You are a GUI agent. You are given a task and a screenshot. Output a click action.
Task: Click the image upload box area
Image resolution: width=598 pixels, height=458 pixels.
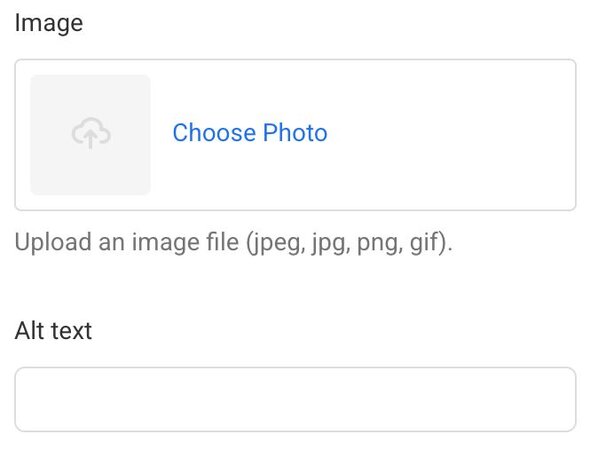pos(295,135)
